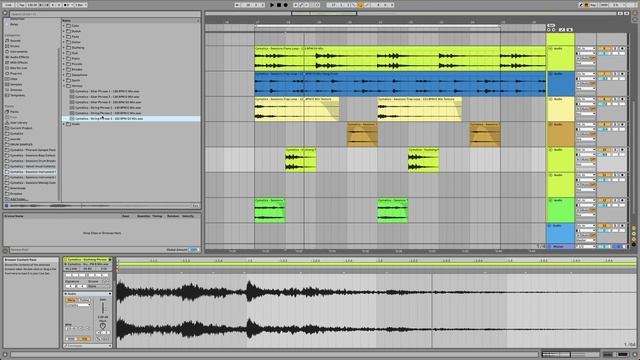This screenshot has height=360, width=640.
Task: Select Sounds category in the browser
Action: [15, 40]
